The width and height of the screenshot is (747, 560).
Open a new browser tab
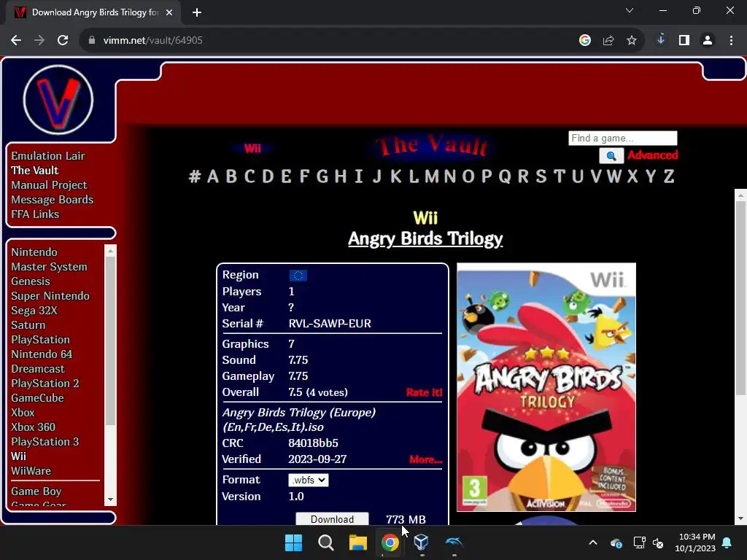[197, 12]
